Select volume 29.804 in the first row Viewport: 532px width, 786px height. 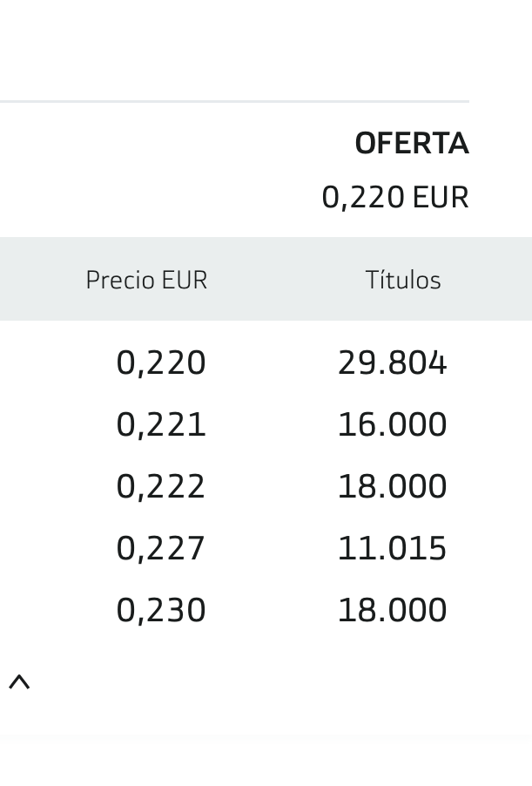click(x=392, y=363)
